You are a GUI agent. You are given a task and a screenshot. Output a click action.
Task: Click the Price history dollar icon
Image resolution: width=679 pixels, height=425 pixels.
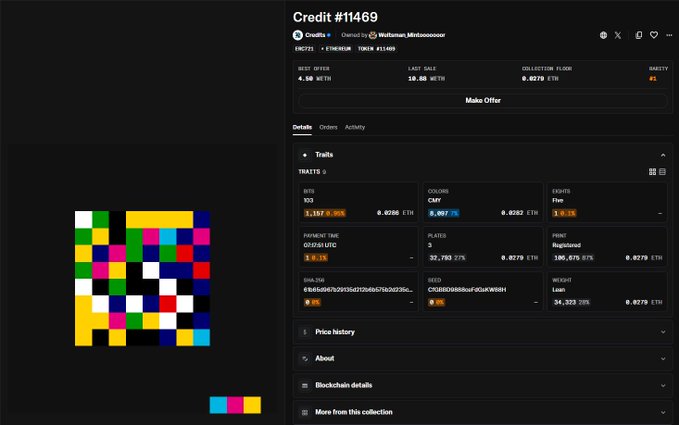(x=305, y=332)
